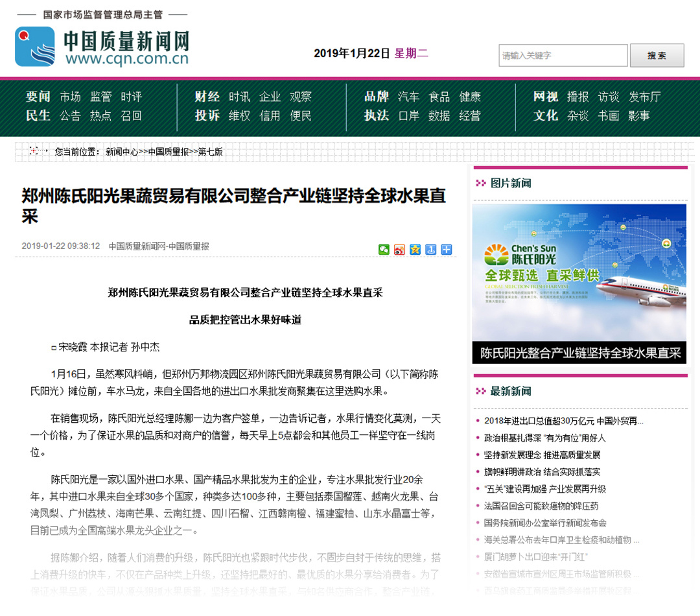Viewport: 700px width, 616px height.
Task: Open the 健康 navigation item
Action: tap(470, 97)
